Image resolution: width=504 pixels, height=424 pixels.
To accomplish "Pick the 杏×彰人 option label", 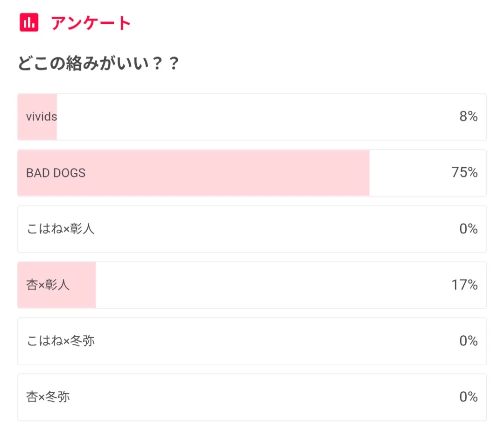I will point(48,285).
